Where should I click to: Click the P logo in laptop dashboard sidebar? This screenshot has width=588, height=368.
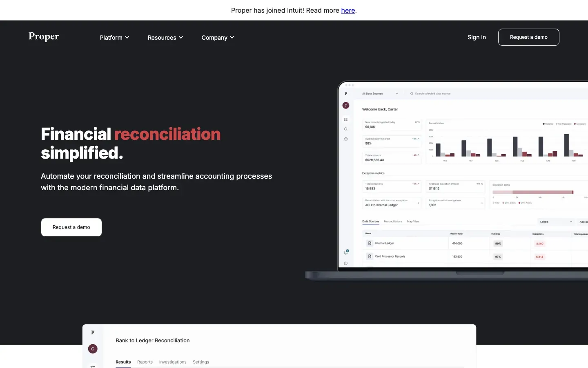pyautogui.click(x=346, y=94)
